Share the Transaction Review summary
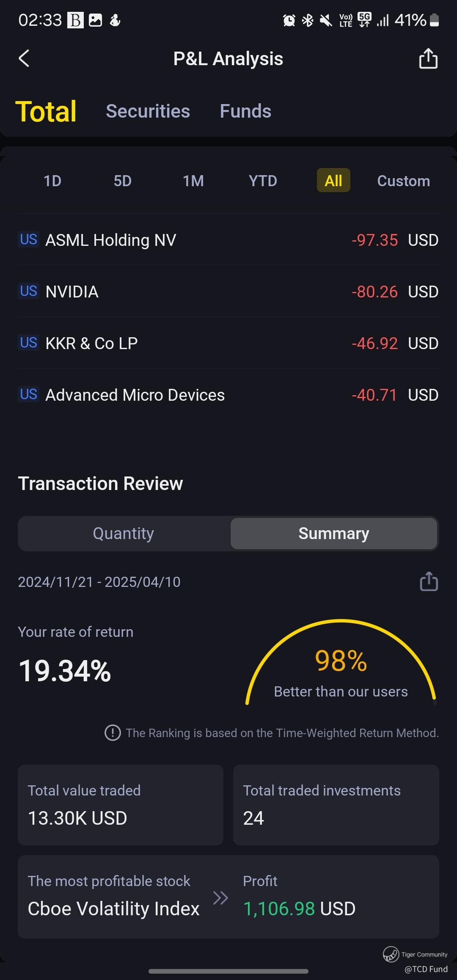Image resolution: width=457 pixels, height=980 pixels. coord(428,581)
